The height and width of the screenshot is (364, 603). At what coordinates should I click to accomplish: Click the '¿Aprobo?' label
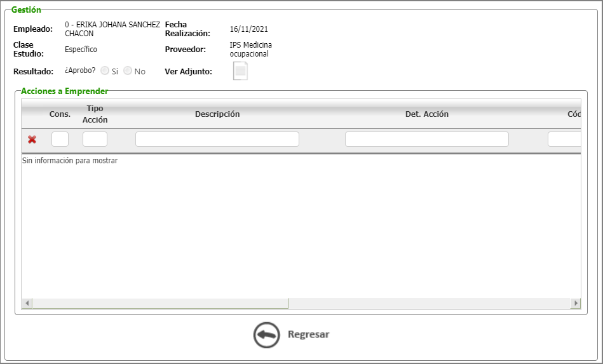pyautogui.click(x=80, y=71)
